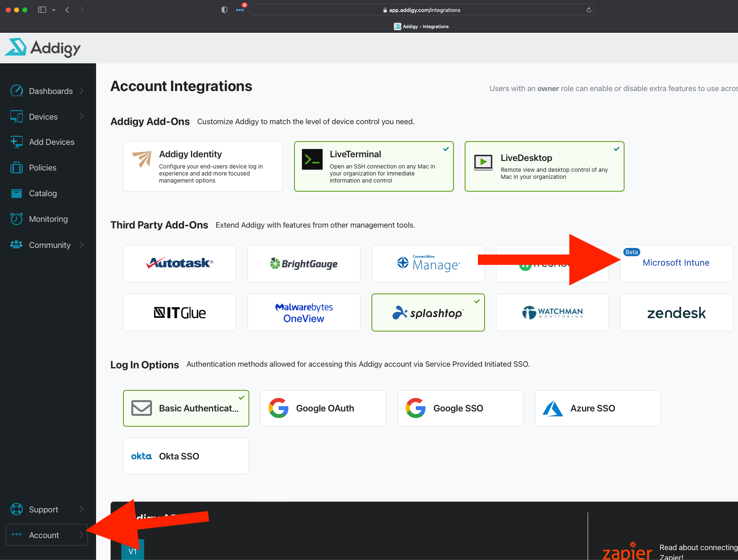Expand the Devices sidebar submenu chevron
This screenshot has width=738, height=560.
(x=81, y=116)
